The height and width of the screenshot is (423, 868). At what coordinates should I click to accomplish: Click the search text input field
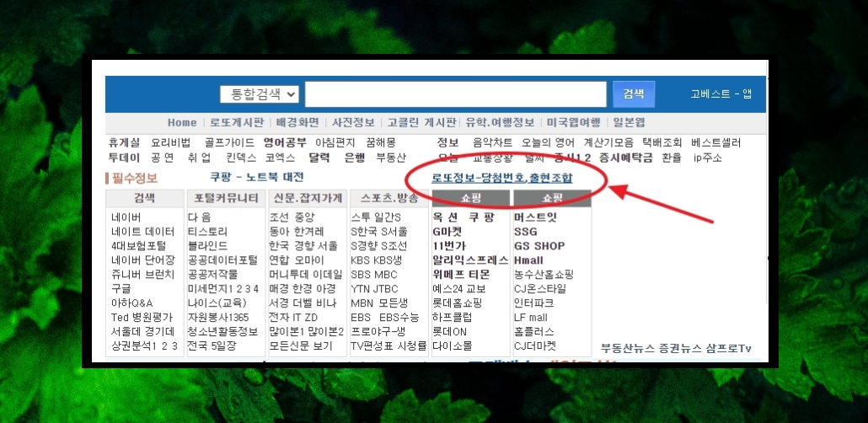pyautogui.click(x=456, y=94)
